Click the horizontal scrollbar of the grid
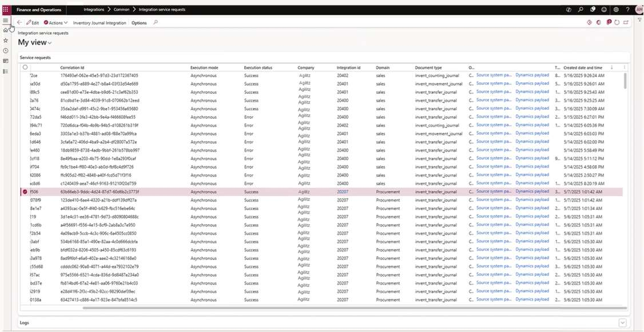The image size is (644, 332). tap(355, 308)
